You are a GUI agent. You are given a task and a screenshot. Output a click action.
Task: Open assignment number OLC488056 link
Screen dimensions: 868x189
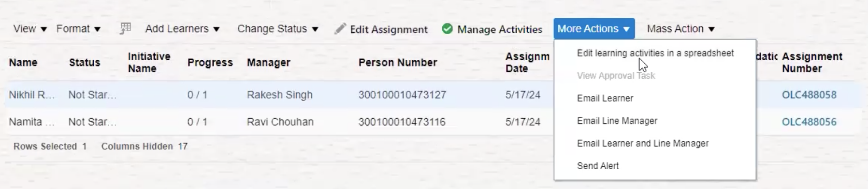[x=809, y=122]
